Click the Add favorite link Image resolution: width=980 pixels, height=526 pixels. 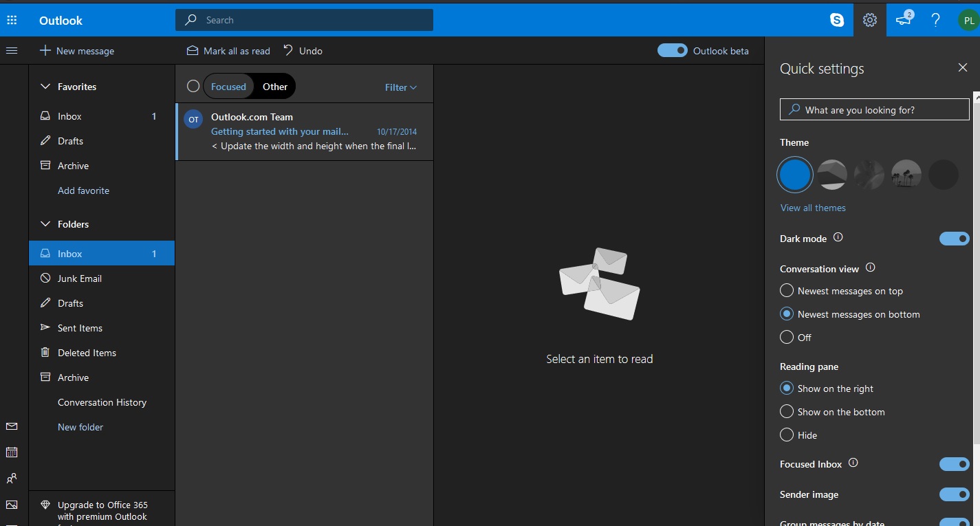point(83,190)
